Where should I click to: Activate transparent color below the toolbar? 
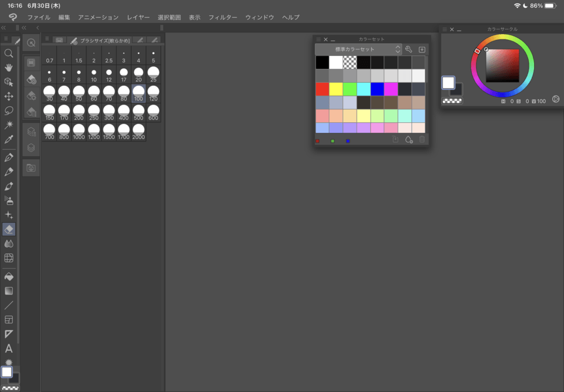[x=11, y=388]
